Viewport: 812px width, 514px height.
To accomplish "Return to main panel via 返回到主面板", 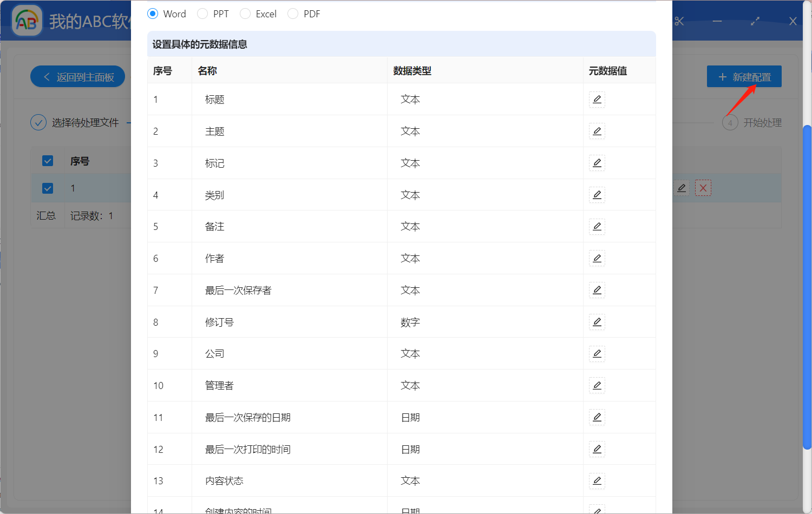I will pos(77,76).
